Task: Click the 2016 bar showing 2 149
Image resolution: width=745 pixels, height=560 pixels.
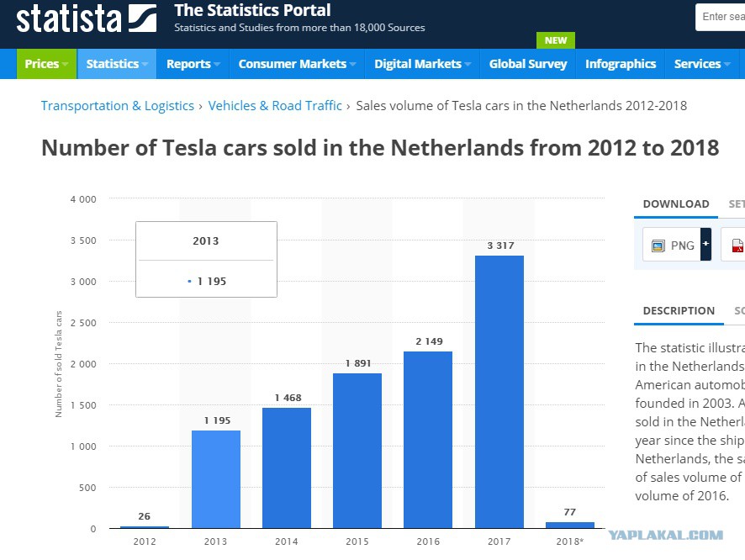Action: 428,440
